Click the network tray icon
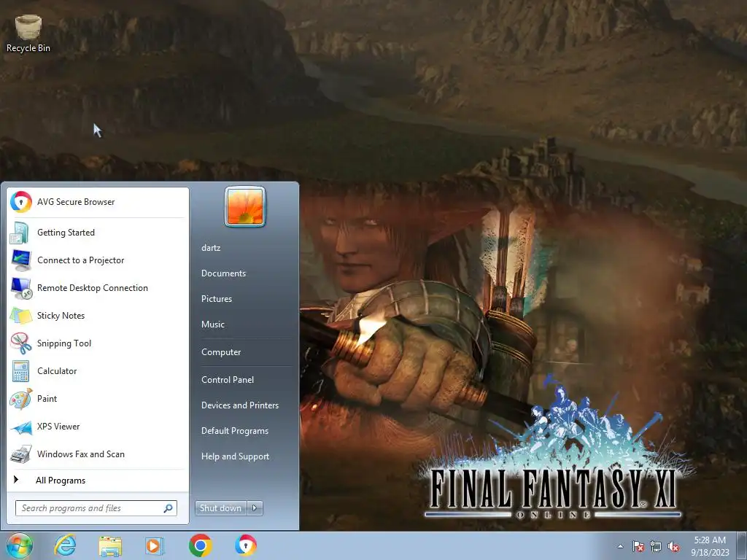 tap(656, 547)
